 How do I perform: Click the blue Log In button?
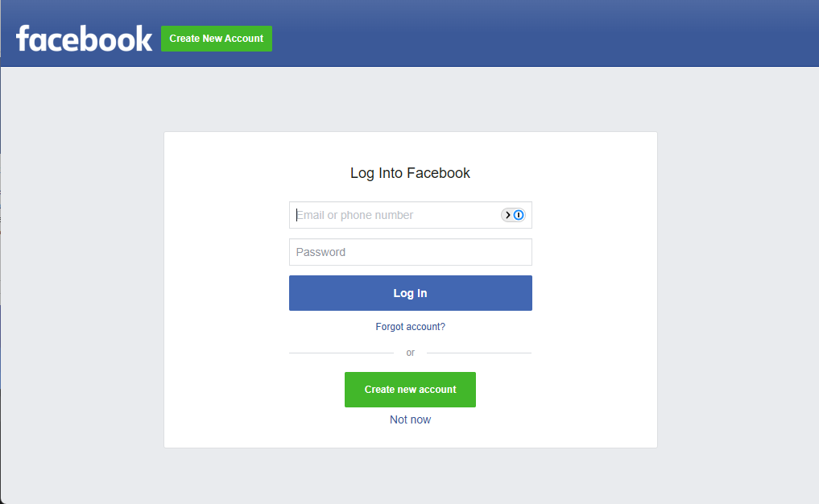(411, 293)
